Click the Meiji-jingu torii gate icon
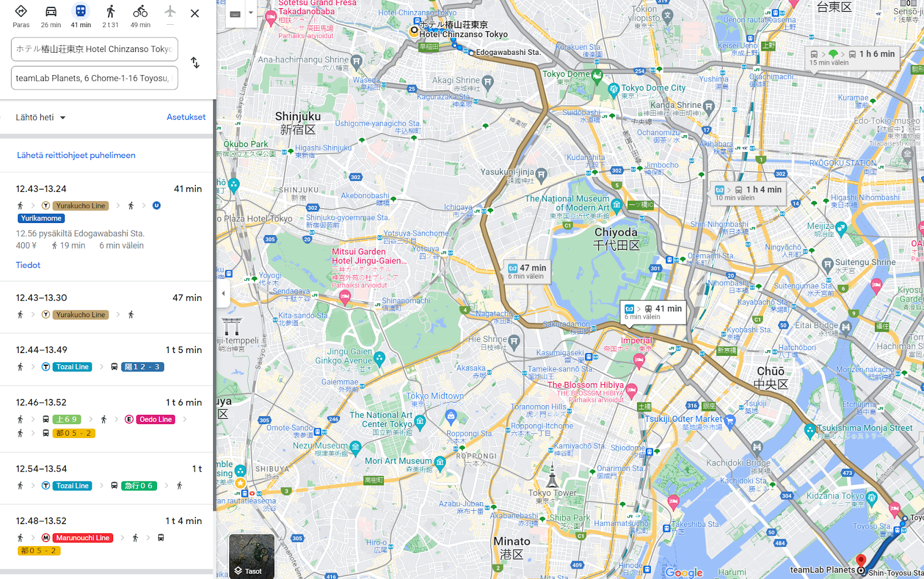 tap(232, 326)
